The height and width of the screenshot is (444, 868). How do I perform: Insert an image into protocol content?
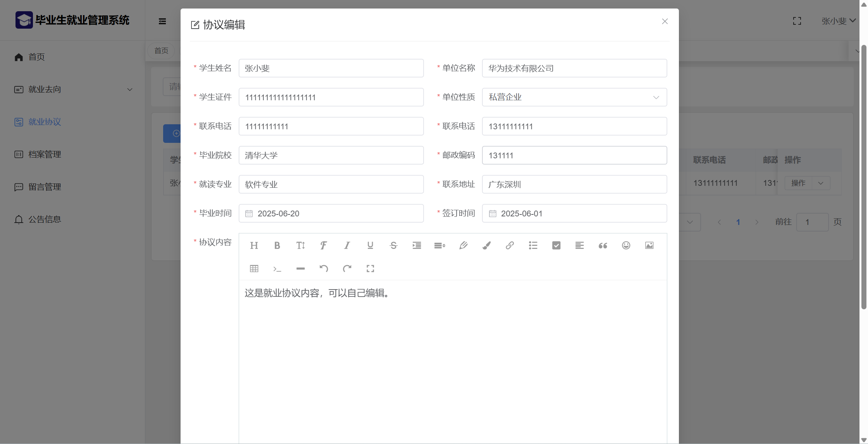[x=649, y=245]
